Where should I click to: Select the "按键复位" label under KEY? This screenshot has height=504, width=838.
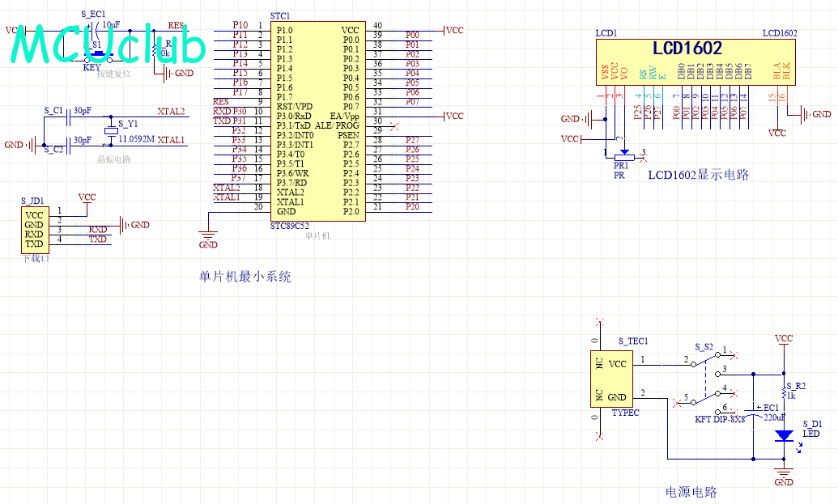click(114, 74)
